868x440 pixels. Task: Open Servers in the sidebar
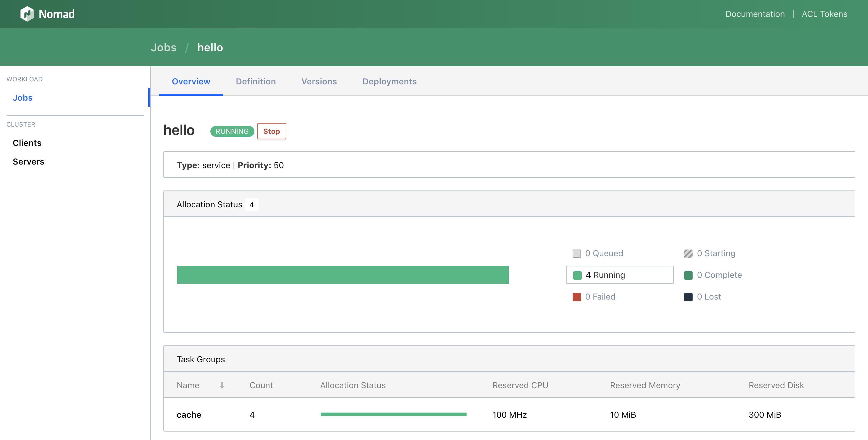[x=28, y=162]
